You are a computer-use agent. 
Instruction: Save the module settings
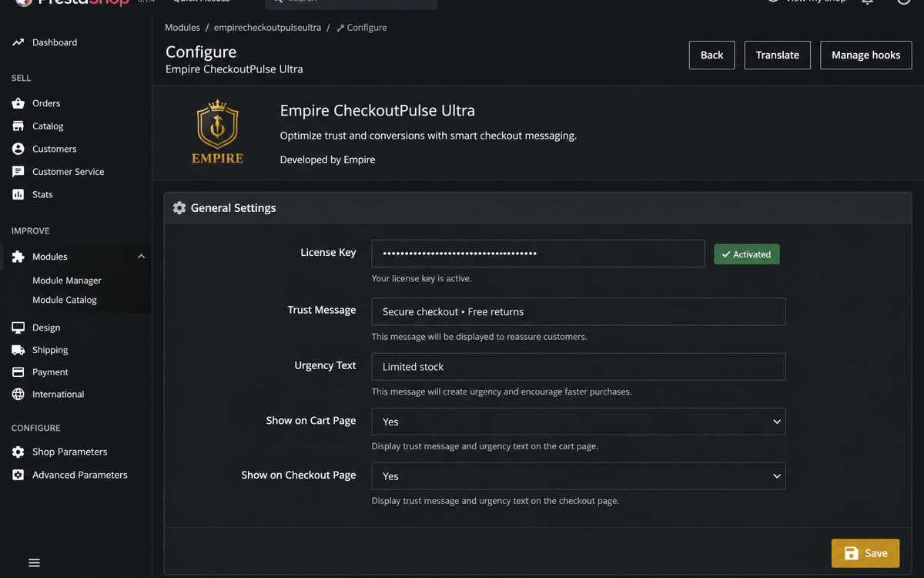865,553
